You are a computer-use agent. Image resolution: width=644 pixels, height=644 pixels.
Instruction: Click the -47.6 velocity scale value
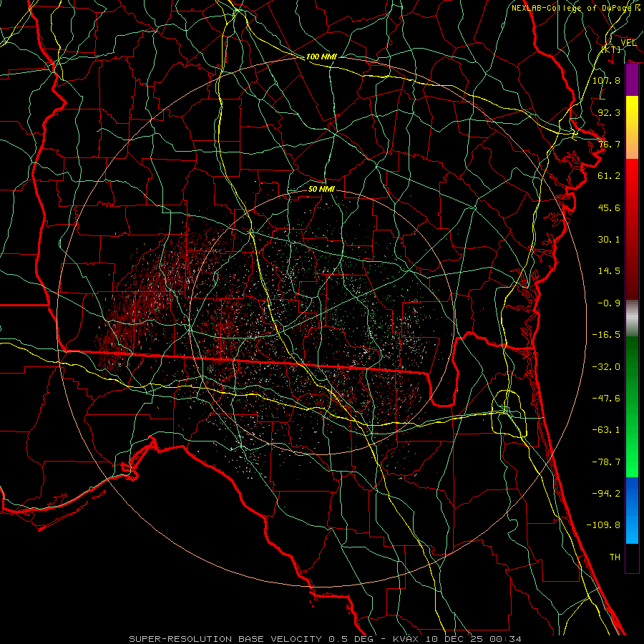click(606, 399)
